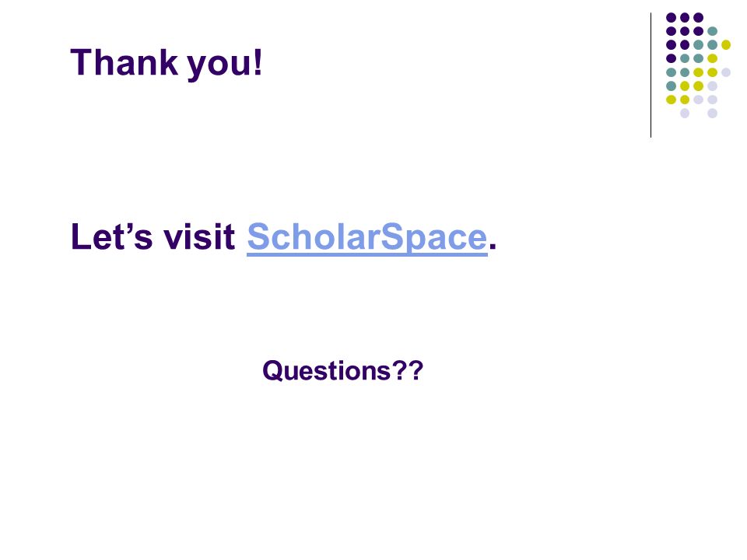Viewport: 747px width, 560px height.
Task: Click the right lavender dot in bottom row
Action: pyautogui.click(x=712, y=114)
